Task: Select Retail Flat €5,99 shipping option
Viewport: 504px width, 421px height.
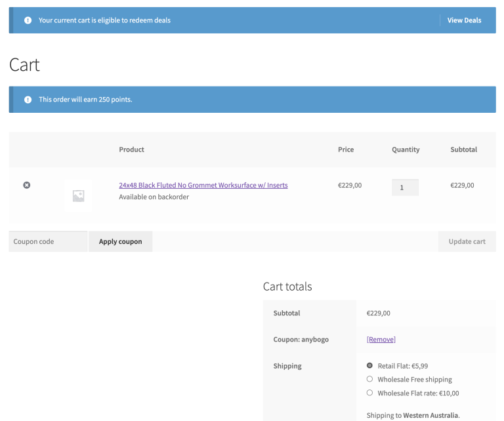Action: click(x=369, y=365)
